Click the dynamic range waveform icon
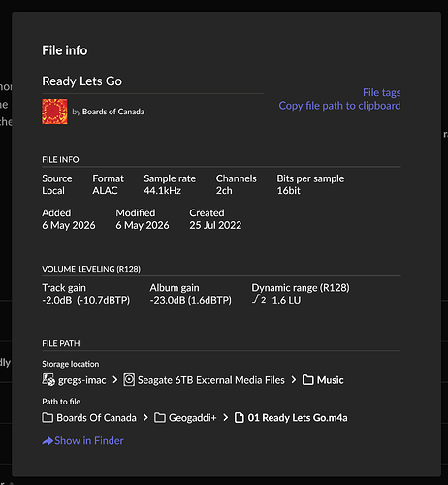The height and width of the screenshot is (485, 448). coord(259,300)
